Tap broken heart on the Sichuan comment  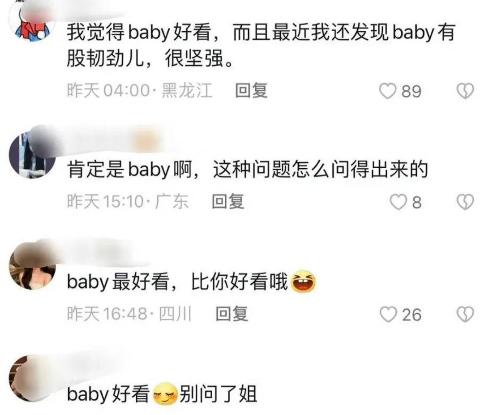pos(465,314)
